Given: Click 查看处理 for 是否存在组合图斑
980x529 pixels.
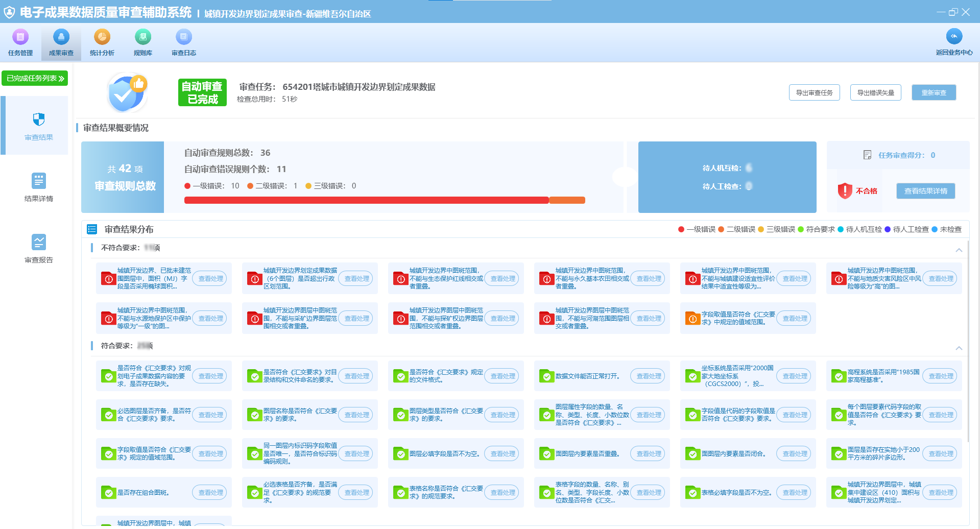Looking at the screenshot, I should tap(209, 493).
